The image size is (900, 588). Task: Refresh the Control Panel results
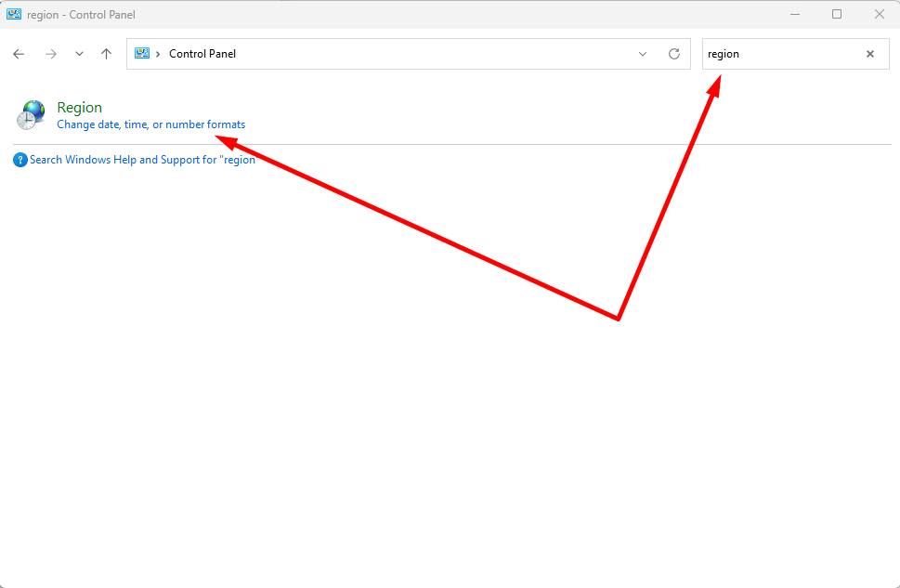[674, 54]
